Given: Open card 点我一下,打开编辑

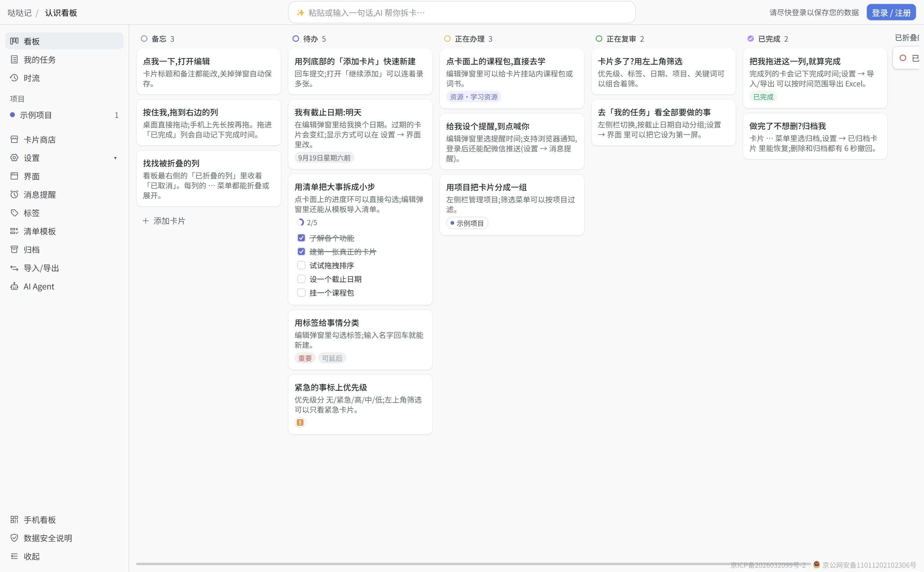Looking at the screenshot, I should pos(209,71).
